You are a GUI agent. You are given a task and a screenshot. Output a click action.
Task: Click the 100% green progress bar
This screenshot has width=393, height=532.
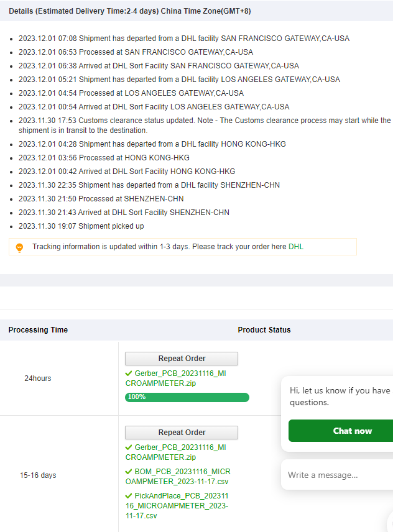tap(187, 397)
